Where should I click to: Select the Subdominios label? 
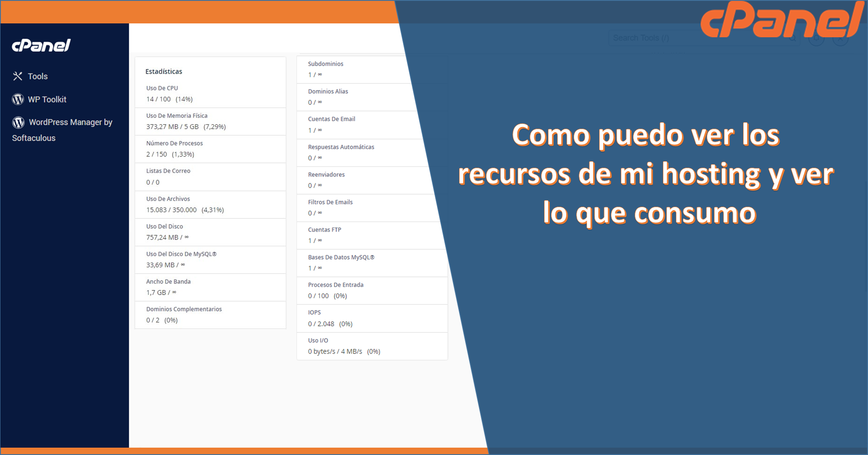(326, 64)
